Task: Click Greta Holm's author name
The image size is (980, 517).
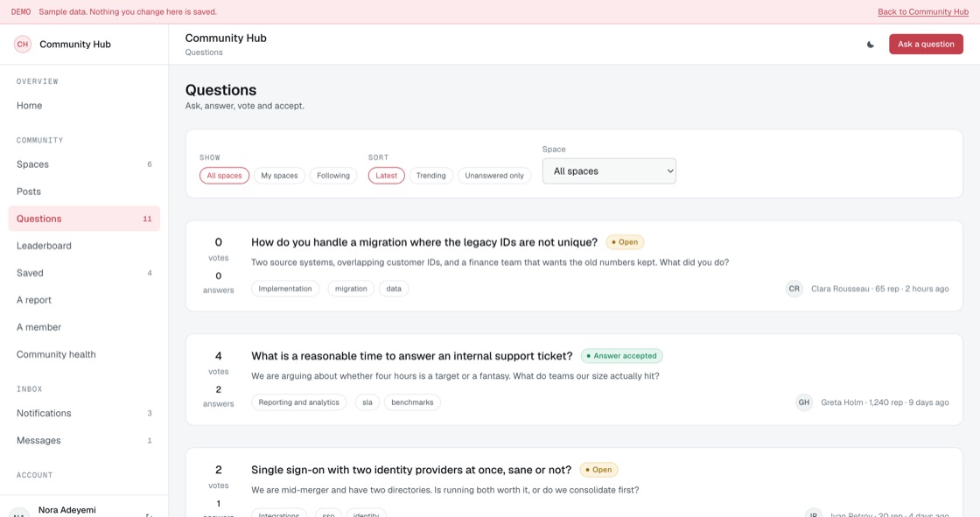Action: click(x=842, y=402)
